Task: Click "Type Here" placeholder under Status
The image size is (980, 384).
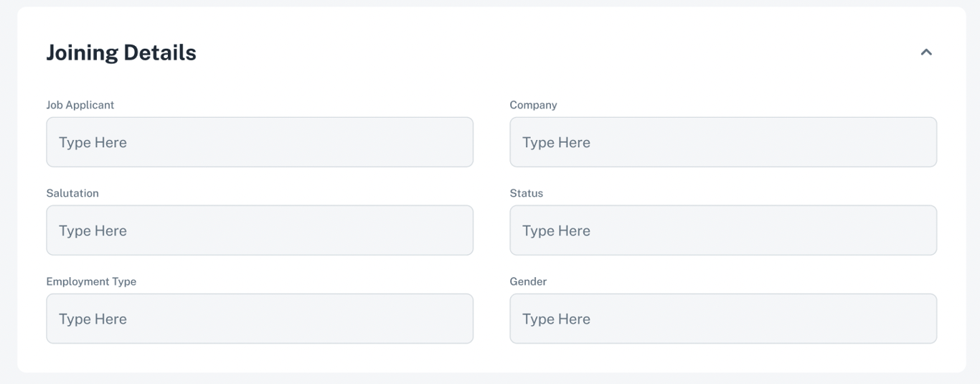Action: pyautogui.click(x=556, y=230)
